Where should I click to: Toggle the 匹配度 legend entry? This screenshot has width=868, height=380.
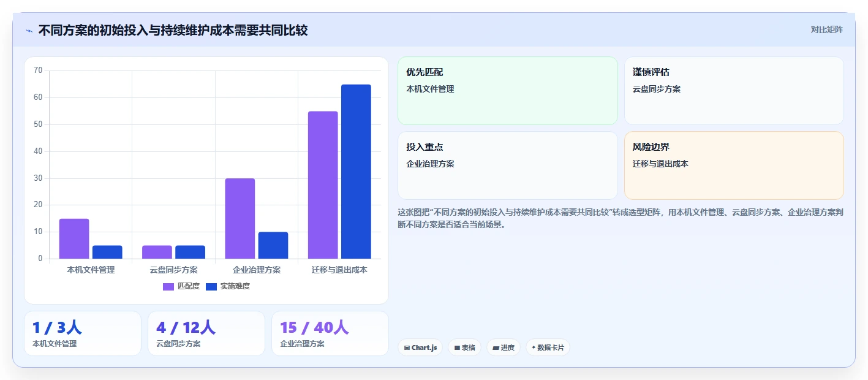(181, 286)
